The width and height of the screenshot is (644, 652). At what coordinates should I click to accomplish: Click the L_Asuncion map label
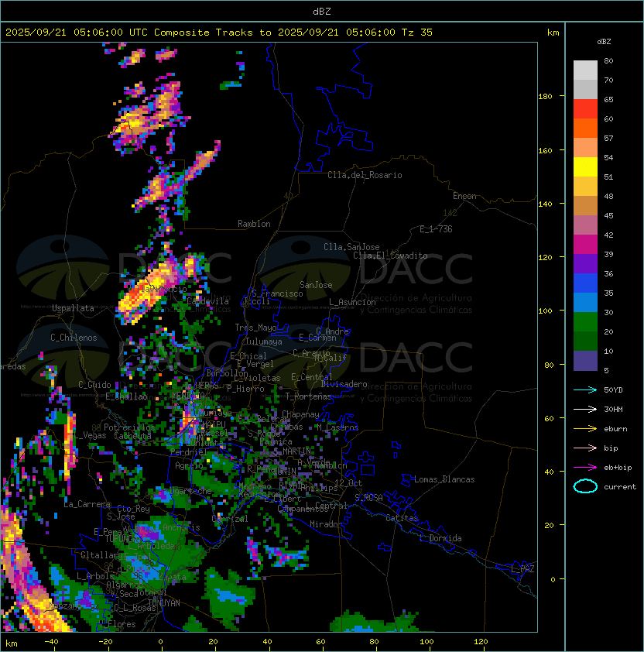(352, 302)
